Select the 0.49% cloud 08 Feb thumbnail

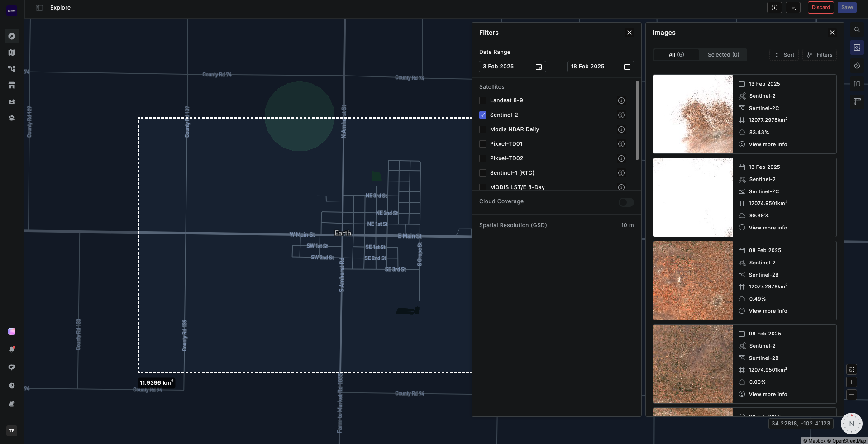[x=693, y=281]
